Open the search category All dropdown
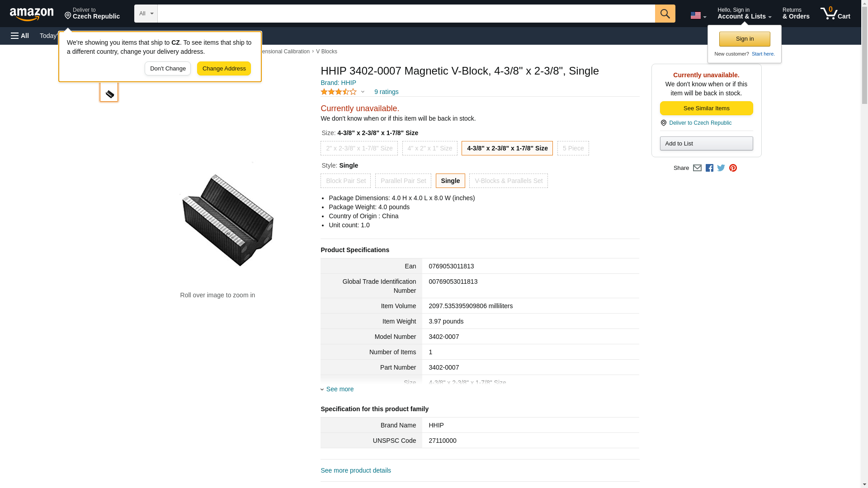The width and height of the screenshot is (868, 488). point(146,14)
